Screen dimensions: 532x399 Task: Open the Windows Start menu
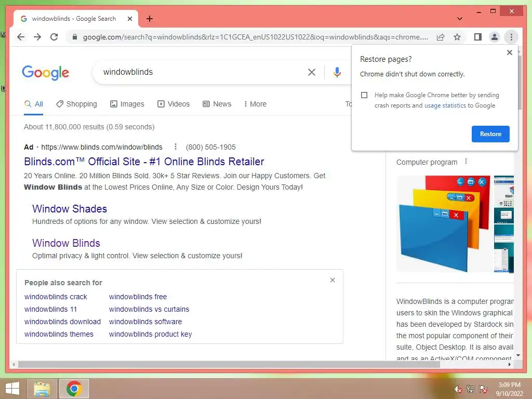(12, 389)
